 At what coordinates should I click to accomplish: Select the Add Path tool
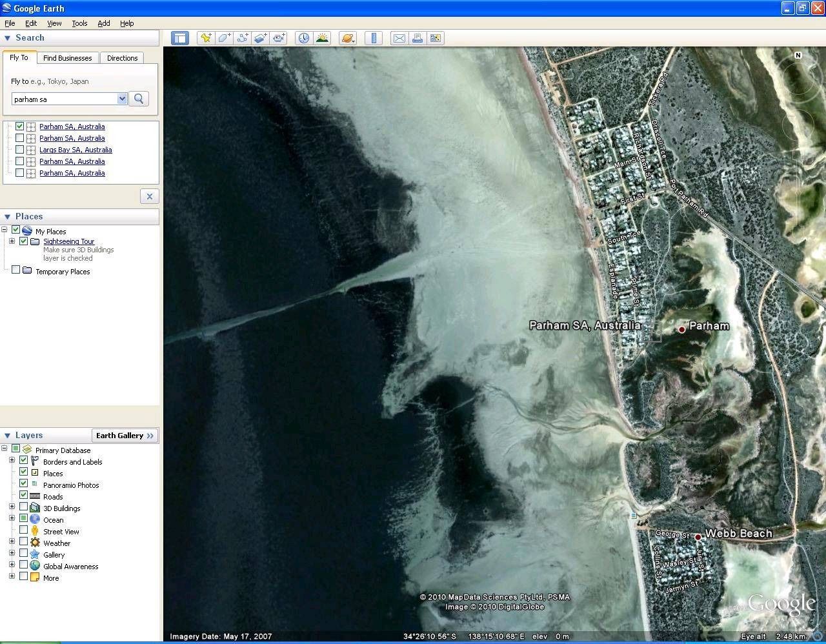point(242,38)
